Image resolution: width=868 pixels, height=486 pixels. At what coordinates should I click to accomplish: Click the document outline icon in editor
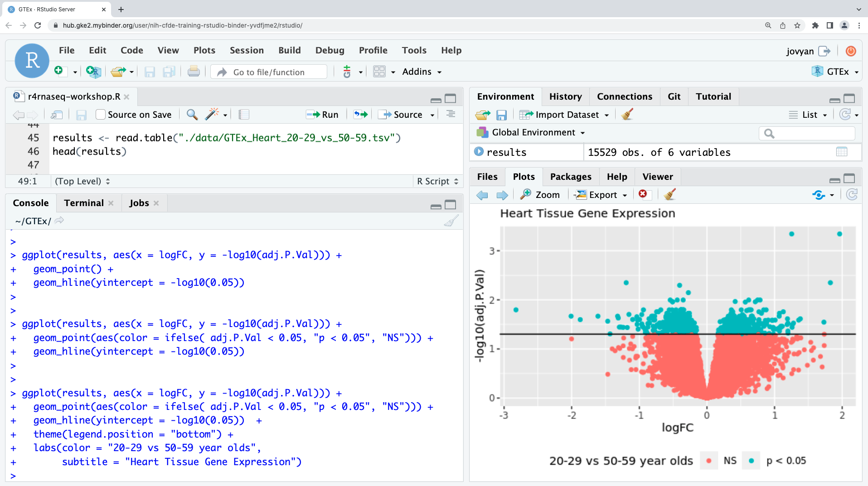tap(451, 114)
